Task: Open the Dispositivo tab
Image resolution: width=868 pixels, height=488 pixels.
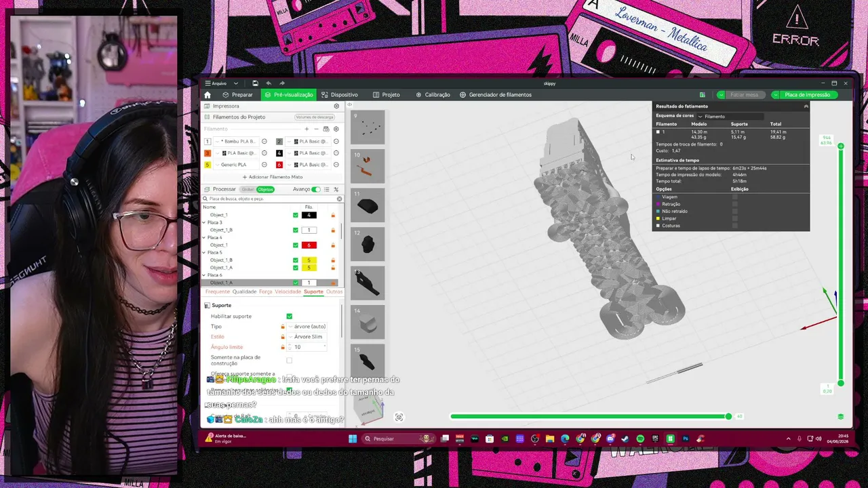Action: (340, 95)
